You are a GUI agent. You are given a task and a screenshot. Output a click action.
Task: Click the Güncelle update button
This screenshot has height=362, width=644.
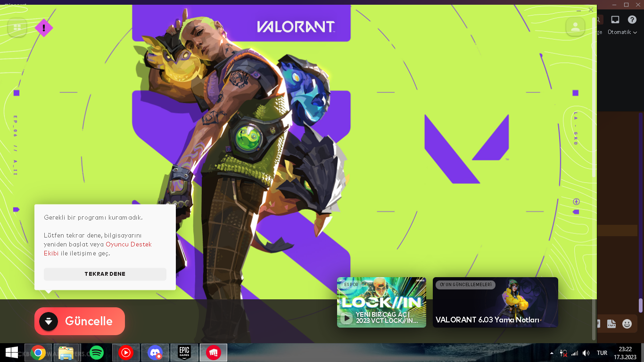coord(80,321)
